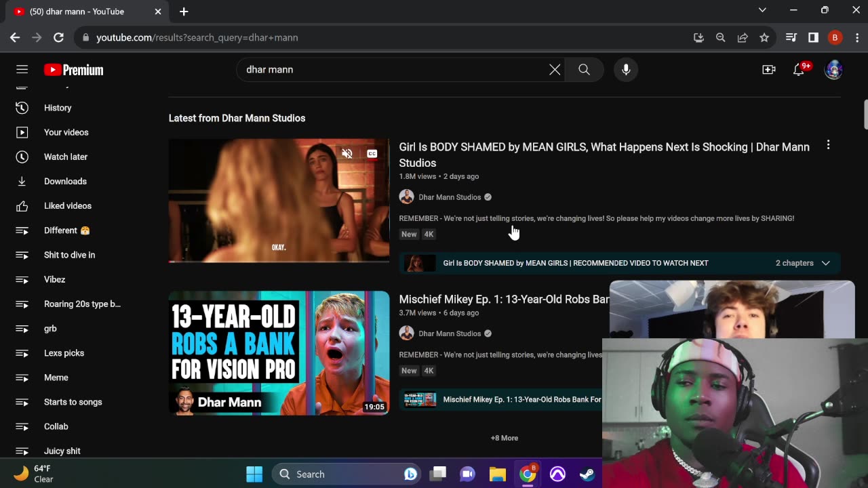Click the browser address bar URL

click(x=197, y=37)
